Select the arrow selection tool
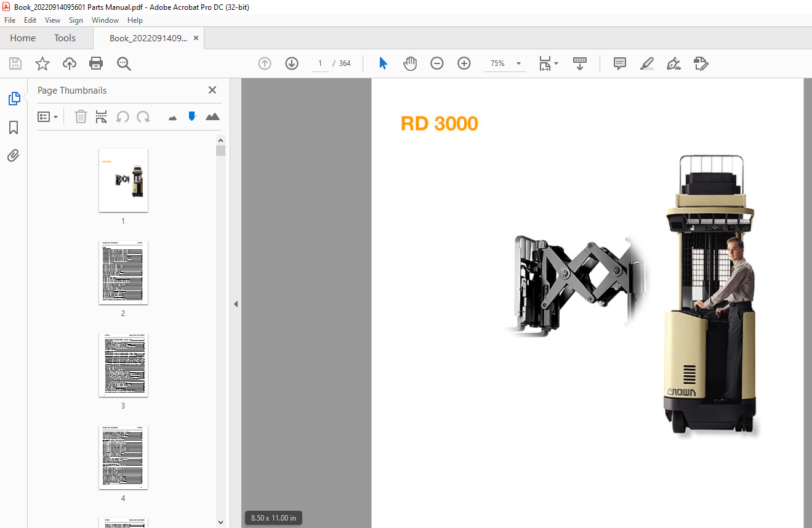812x528 pixels. pyautogui.click(x=383, y=63)
